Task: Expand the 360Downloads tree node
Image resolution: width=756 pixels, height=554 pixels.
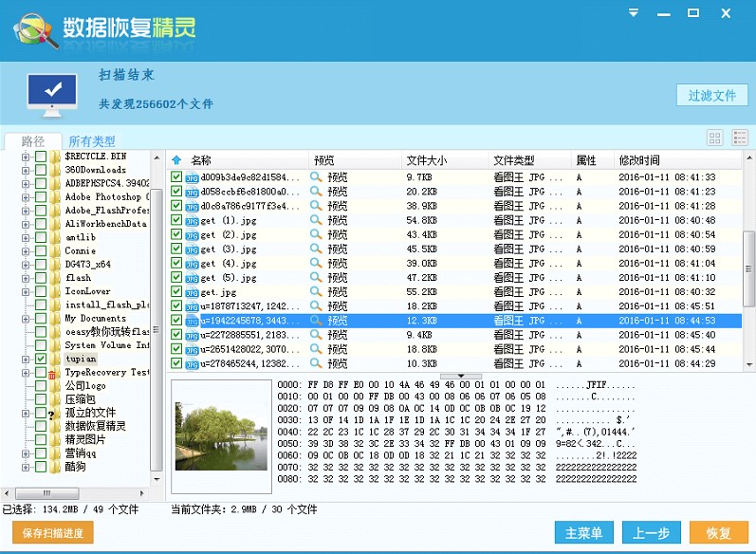Action: pos(27,170)
